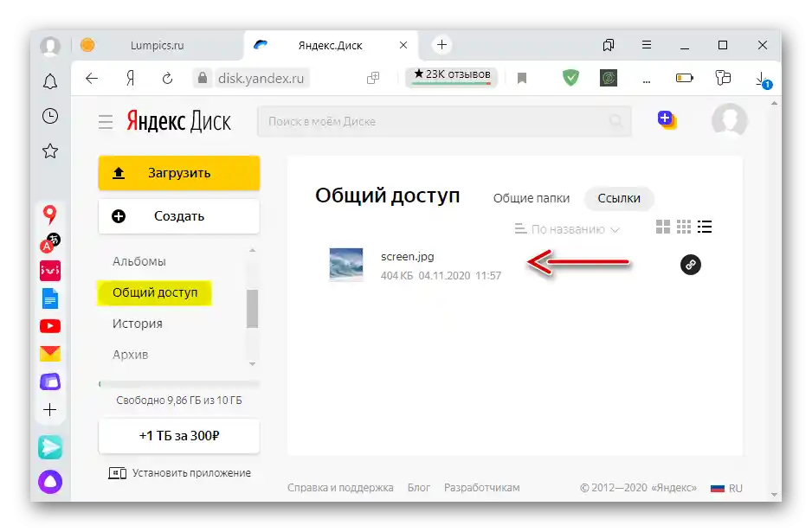The image size is (812, 532).
Task: Go back with the browser back arrow
Action: (x=92, y=78)
